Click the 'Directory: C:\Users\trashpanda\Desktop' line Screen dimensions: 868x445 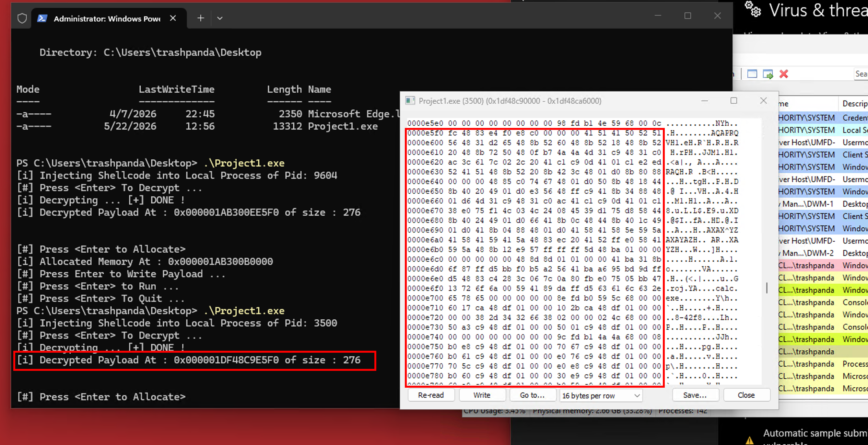150,52
